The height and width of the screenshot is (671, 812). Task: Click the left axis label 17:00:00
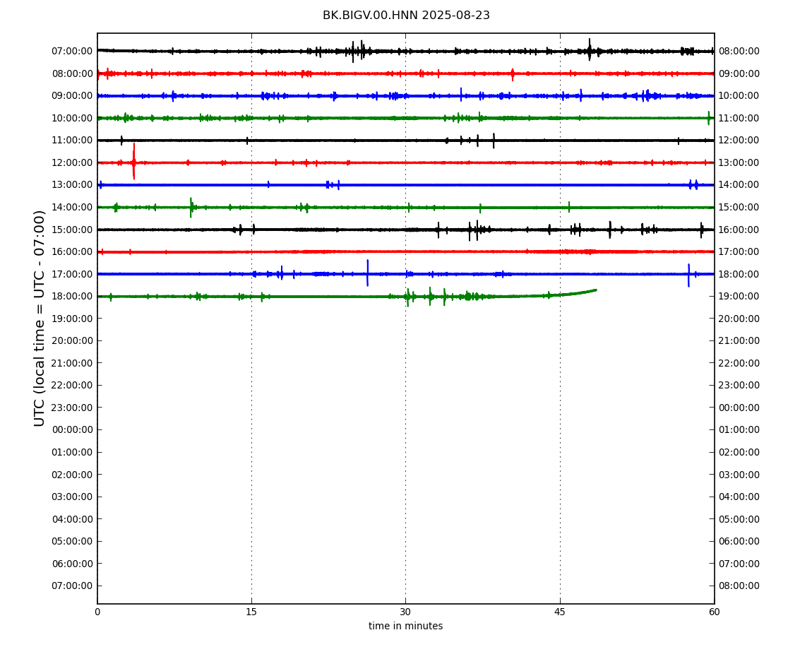click(x=72, y=274)
